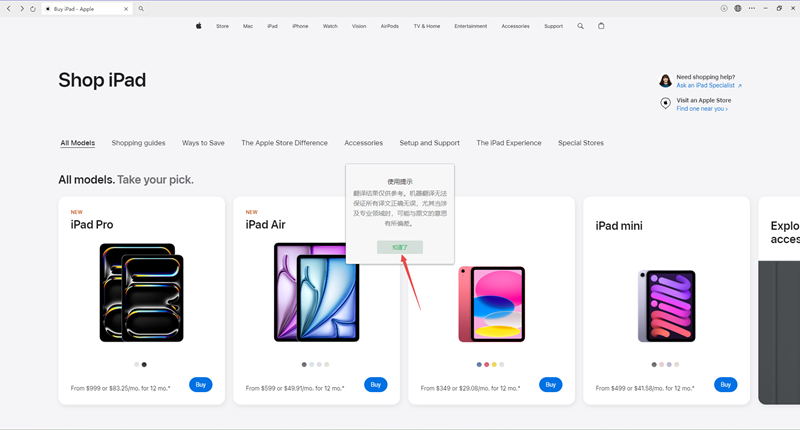Click the iPad Pro product image
Screen dimensions: 800x430
141,293
